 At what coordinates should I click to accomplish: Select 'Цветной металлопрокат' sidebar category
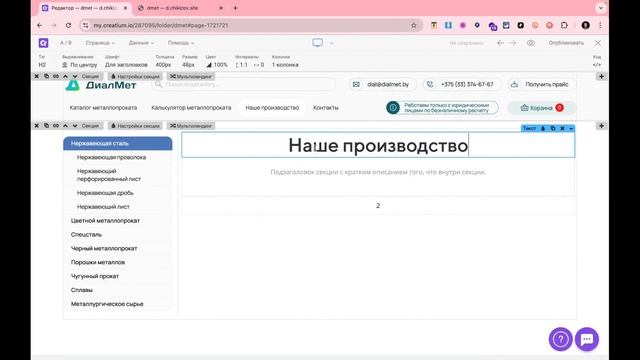click(105, 220)
